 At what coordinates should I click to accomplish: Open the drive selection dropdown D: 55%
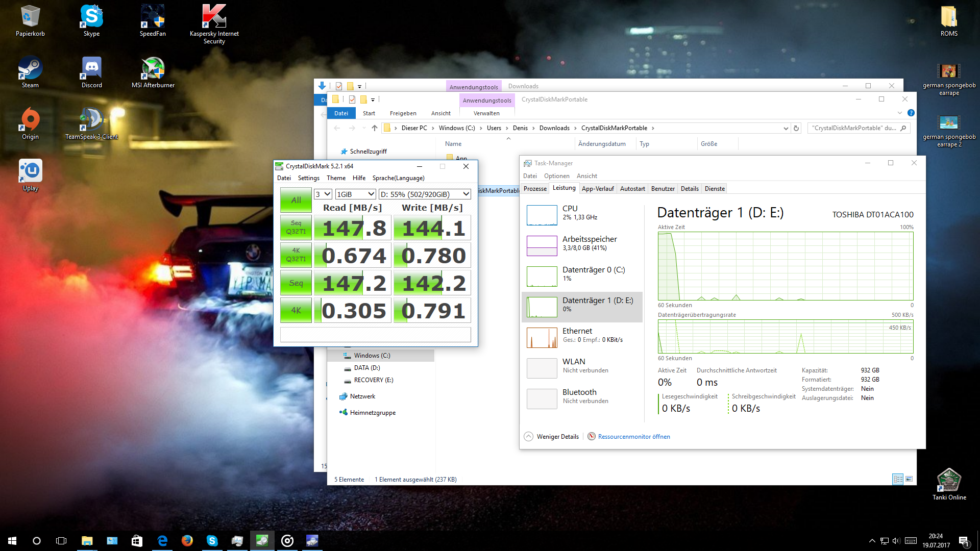pos(424,194)
